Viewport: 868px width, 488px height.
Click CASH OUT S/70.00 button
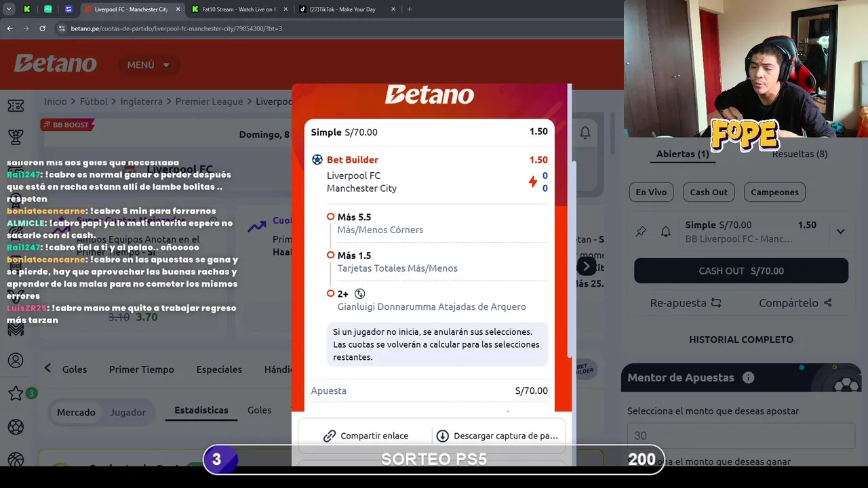tap(741, 270)
